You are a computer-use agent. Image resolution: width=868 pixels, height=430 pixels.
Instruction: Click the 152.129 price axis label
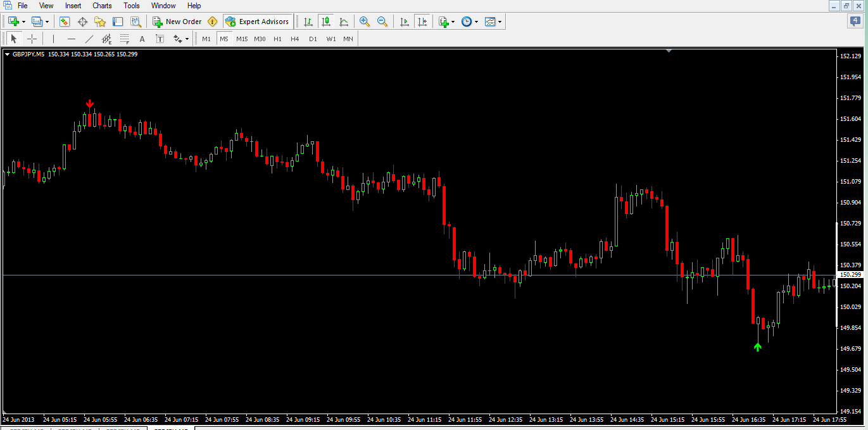click(852, 56)
